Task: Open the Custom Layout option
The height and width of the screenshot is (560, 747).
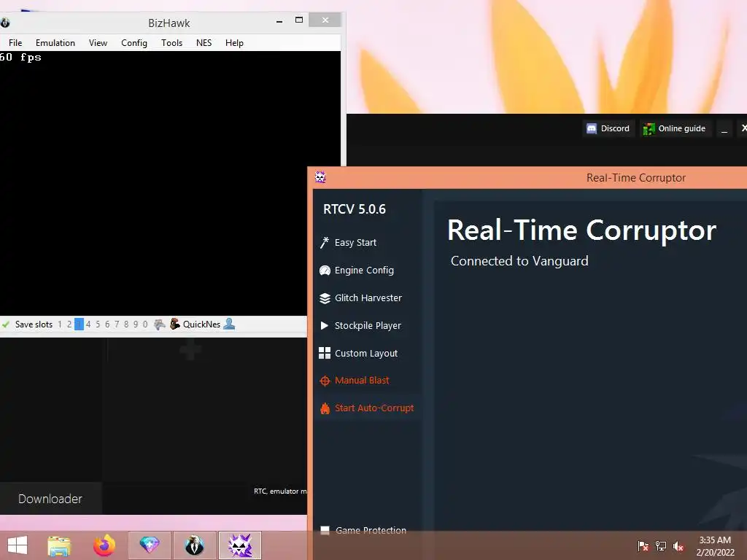Action: (x=358, y=353)
